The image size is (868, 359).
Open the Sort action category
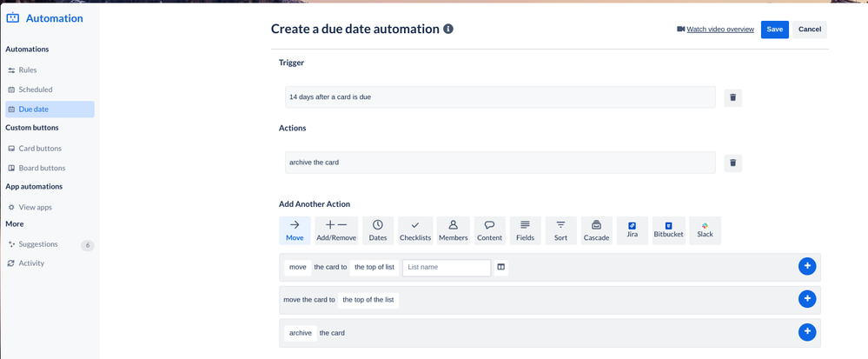pos(560,230)
